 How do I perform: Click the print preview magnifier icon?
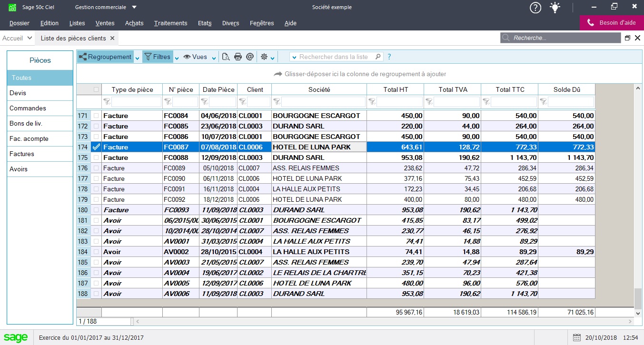(226, 57)
